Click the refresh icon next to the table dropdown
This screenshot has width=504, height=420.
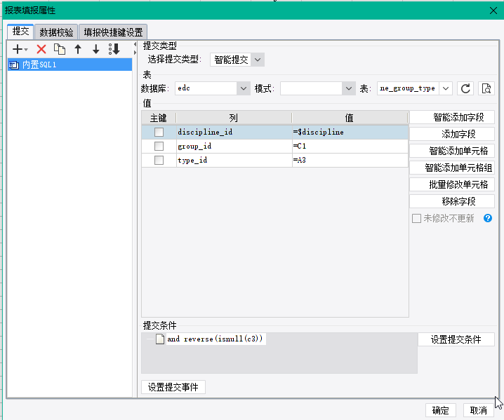[465, 88]
